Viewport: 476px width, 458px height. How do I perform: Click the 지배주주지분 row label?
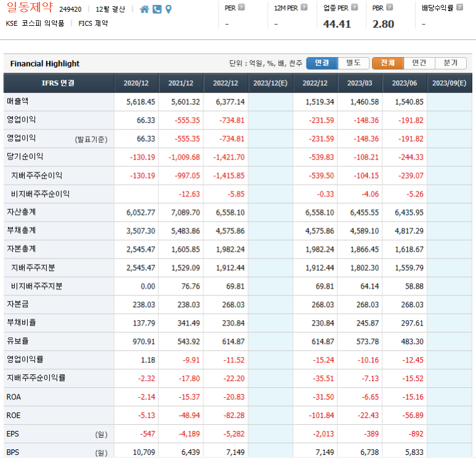coord(33,267)
